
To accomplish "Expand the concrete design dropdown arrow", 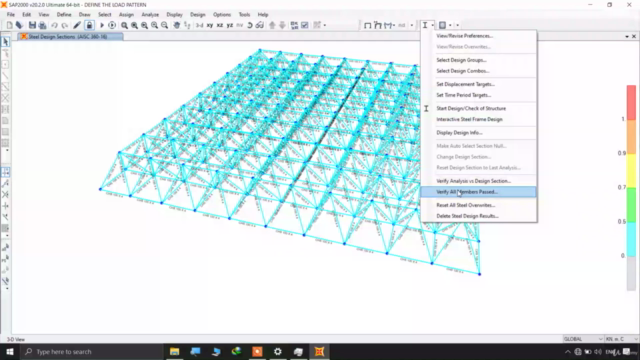I will tap(450, 25).
